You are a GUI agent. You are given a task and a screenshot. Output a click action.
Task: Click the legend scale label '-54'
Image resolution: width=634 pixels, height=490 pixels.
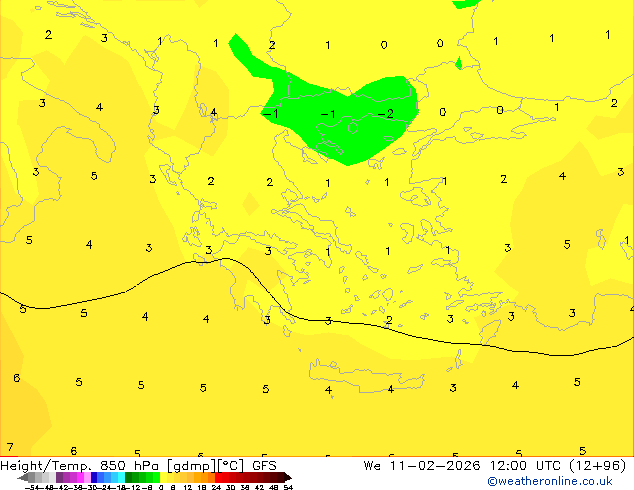pos(32,487)
